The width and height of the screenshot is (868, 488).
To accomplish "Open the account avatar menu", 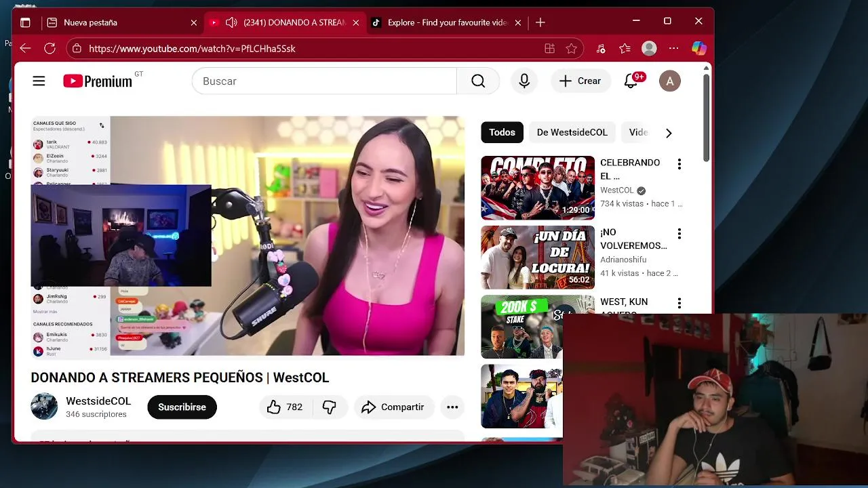I will tap(670, 81).
